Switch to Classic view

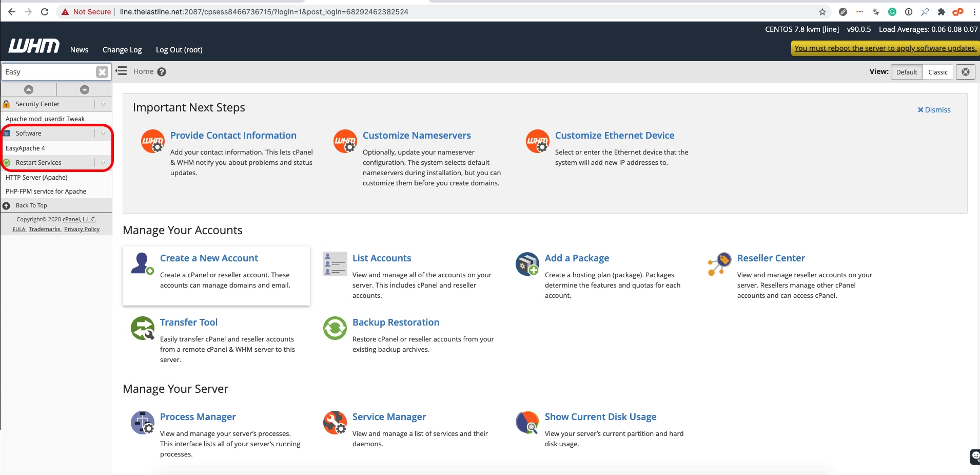coord(938,72)
